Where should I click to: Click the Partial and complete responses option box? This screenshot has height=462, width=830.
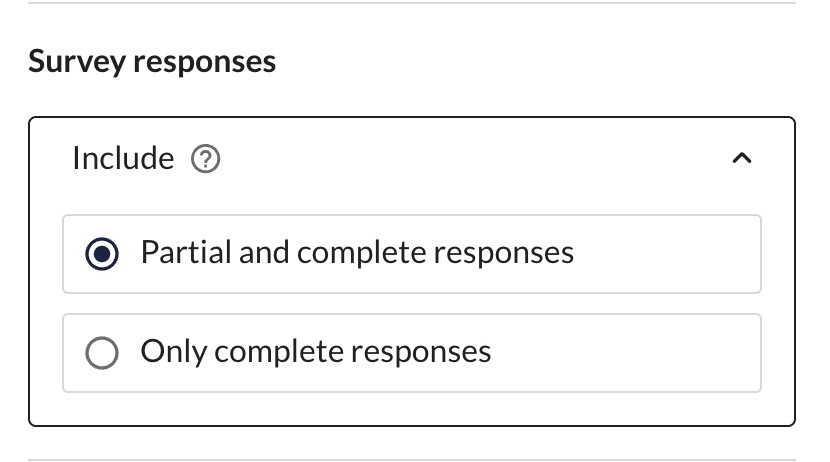[412, 254]
